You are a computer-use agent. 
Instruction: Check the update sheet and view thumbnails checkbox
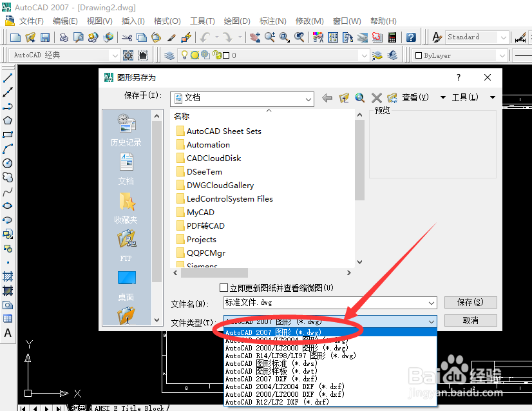[x=223, y=288]
